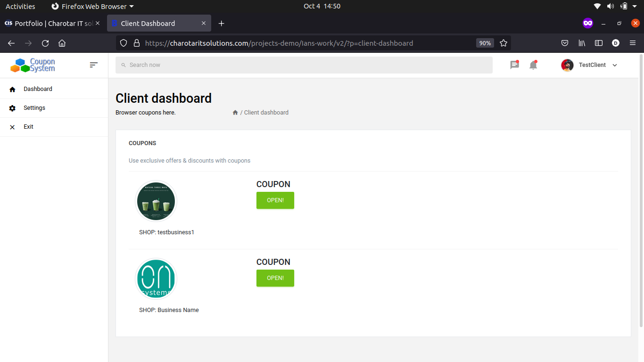Screen dimensions: 644x362
Task: Open the Activities overview
Action: 20,6
